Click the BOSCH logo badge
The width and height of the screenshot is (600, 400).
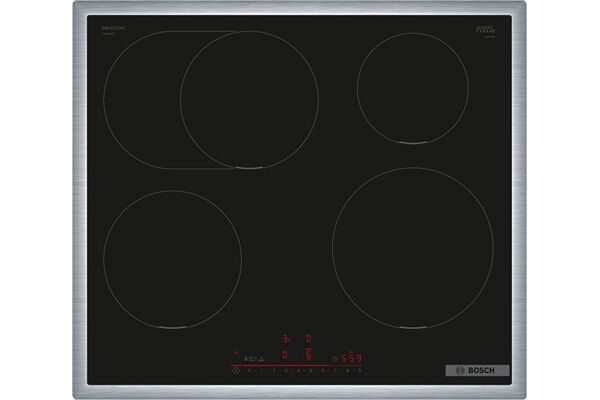click(477, 370)
